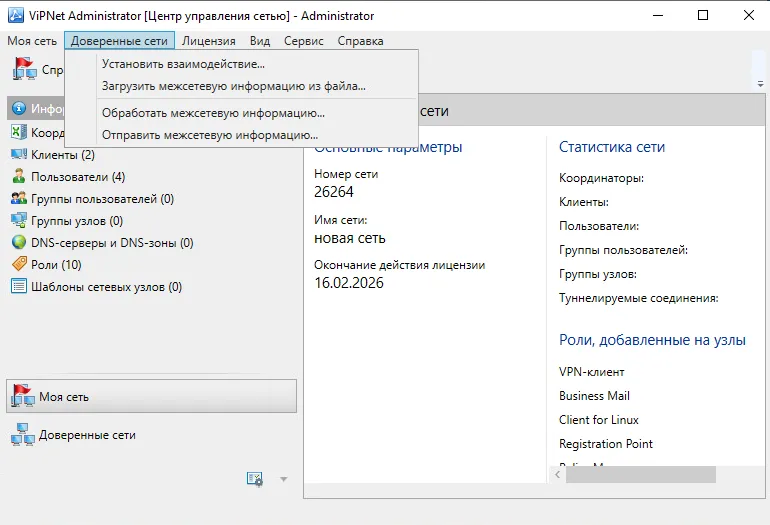
Task: Open the Лицензия menu
Action: coord(209,41)
